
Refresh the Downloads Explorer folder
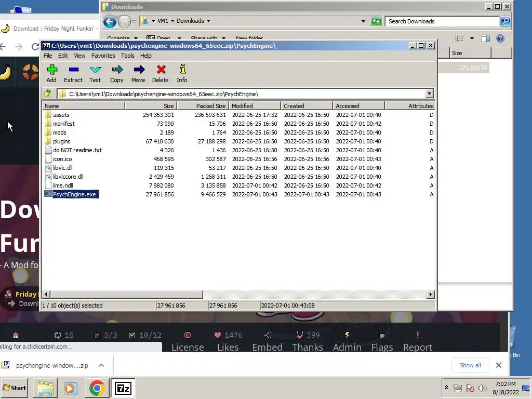point(376,21)
